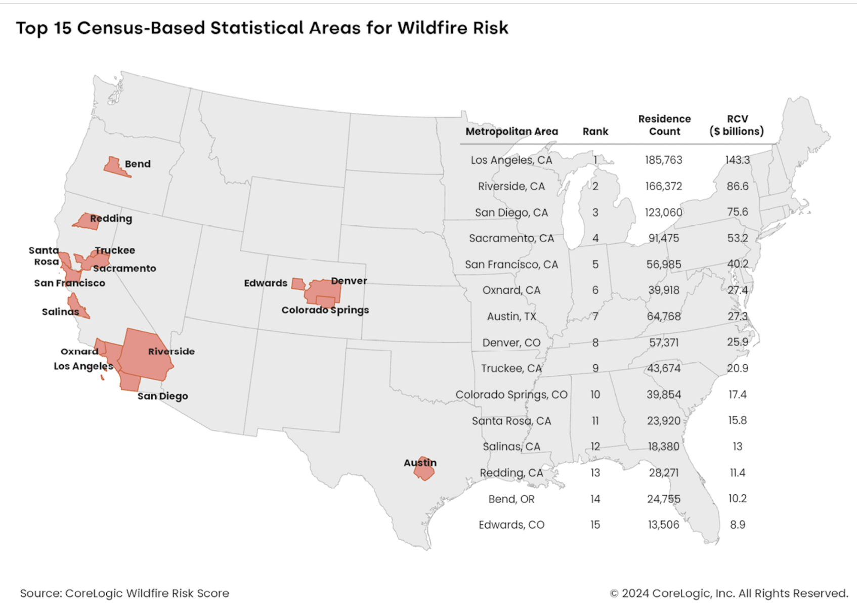Image resolution: width=857 pixels, height=616 pixels.
Task: Select the RCV ($ billions) column header
Action: [737, 125]
